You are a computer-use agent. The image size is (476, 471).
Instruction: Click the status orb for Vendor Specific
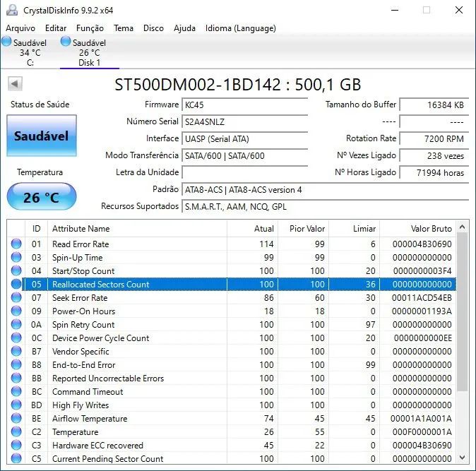[x=16, y=351]
